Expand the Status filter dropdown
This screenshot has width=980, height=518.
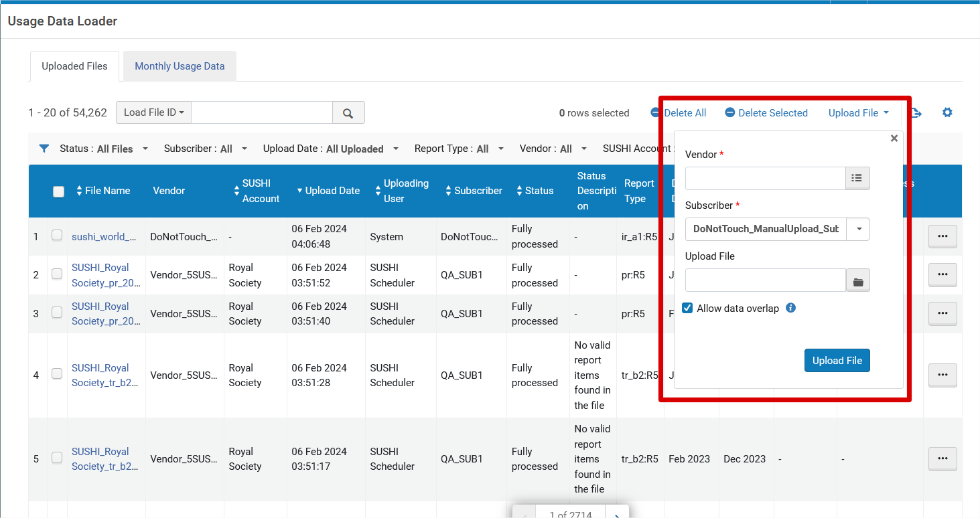point(104,149)
